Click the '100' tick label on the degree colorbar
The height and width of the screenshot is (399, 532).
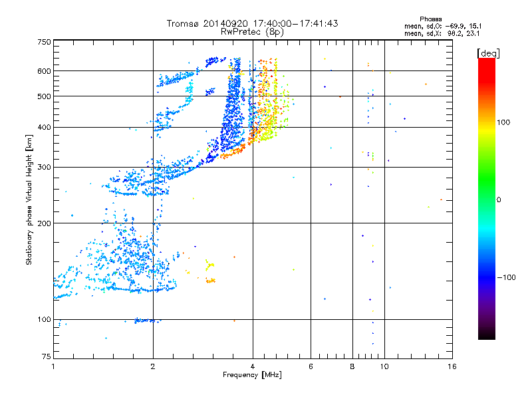(x=503, y=122)
